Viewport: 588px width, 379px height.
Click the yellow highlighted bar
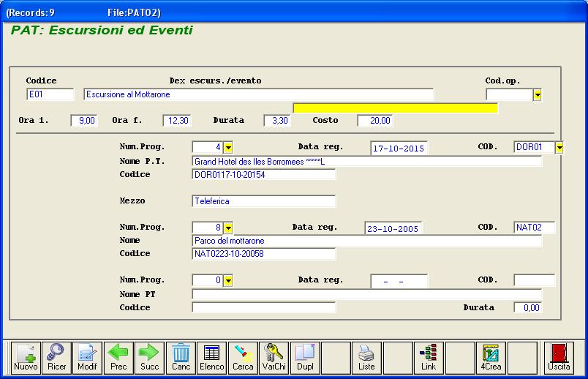(x=395, y=108)
